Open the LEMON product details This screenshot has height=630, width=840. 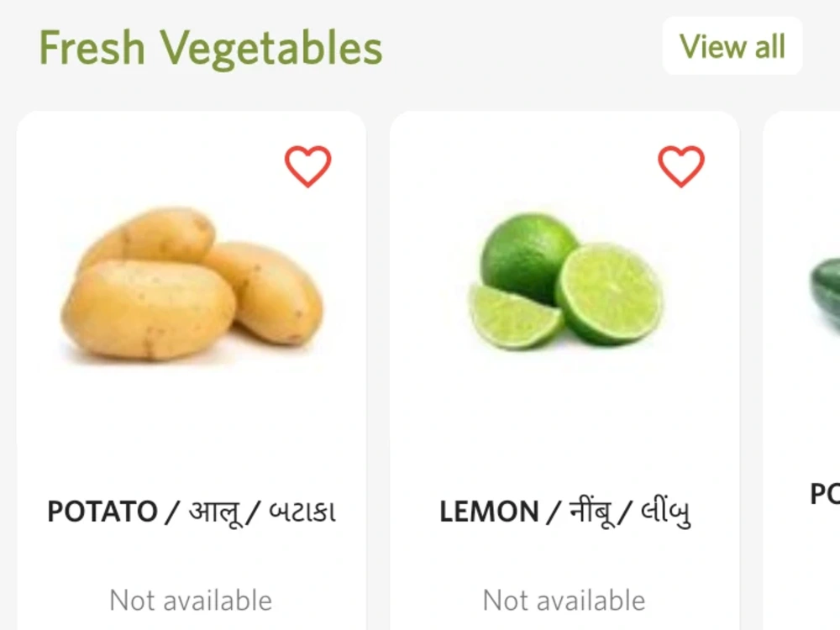(567, 510)
